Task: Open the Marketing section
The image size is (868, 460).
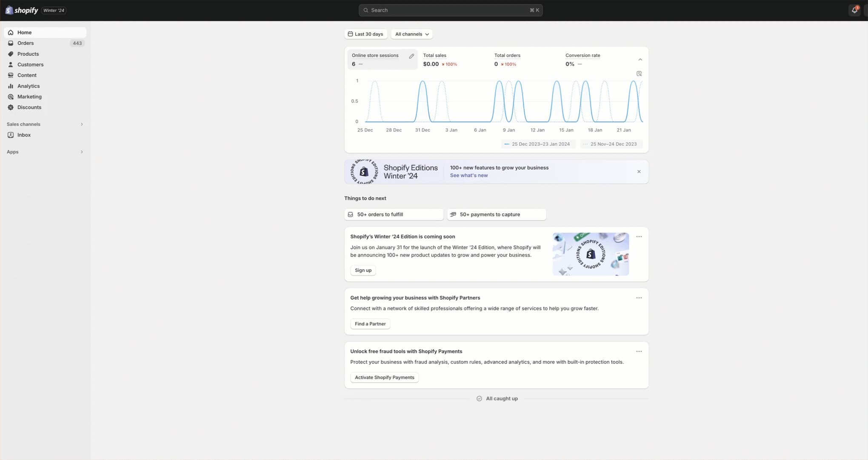Action: click(45, 97)
